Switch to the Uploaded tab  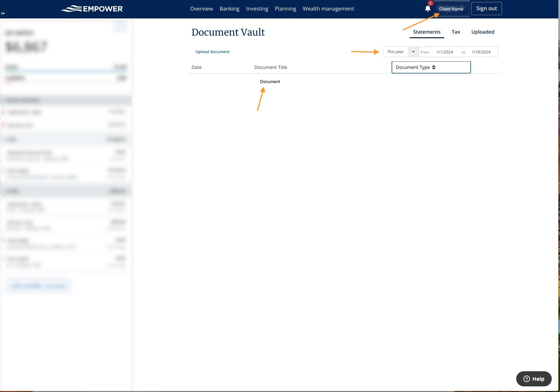(x=483, y=32)
